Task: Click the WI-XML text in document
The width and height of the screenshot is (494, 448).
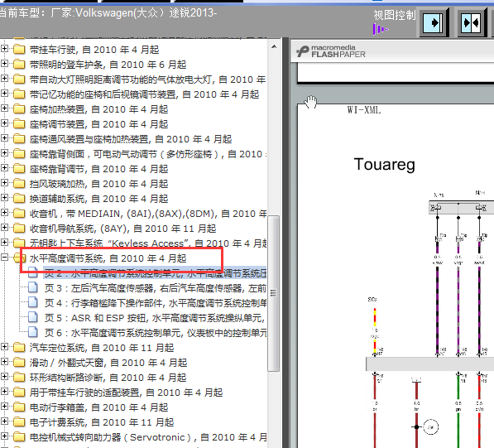Action: pos(364,110)
